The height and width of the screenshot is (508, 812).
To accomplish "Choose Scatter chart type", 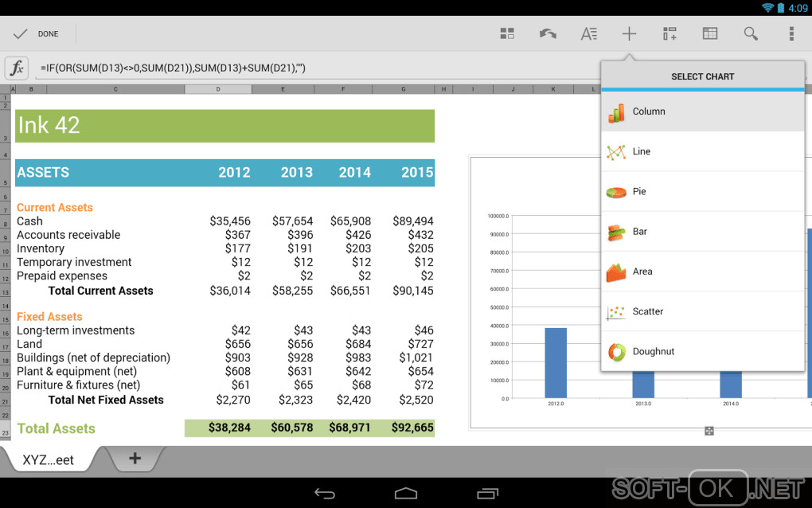I will pos(702,311).
